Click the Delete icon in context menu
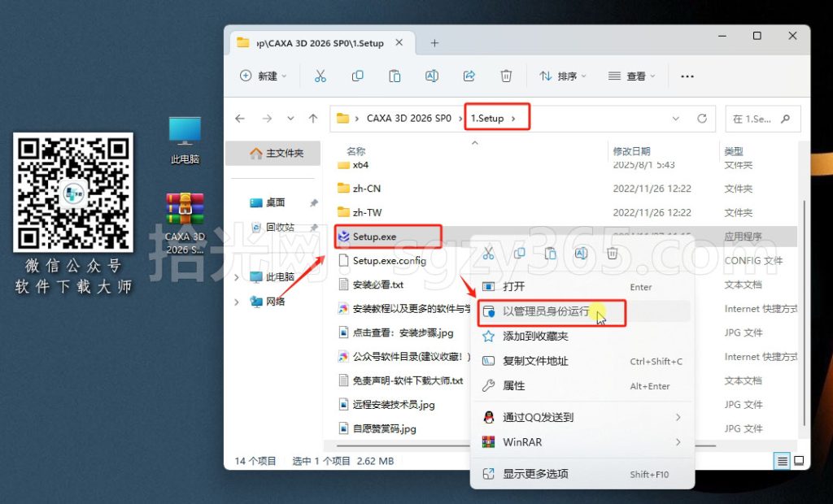Viewport: 833px width, 504px height. pos(612,254)
